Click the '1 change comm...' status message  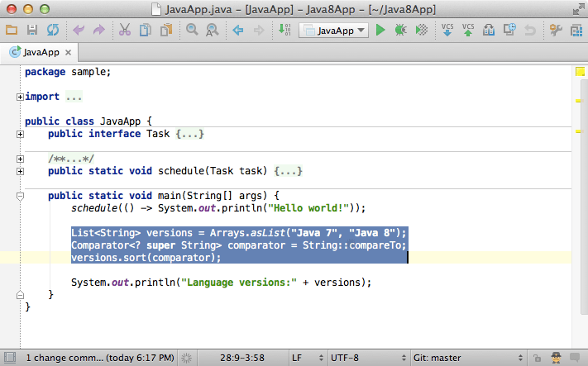[x=100, y=358]
